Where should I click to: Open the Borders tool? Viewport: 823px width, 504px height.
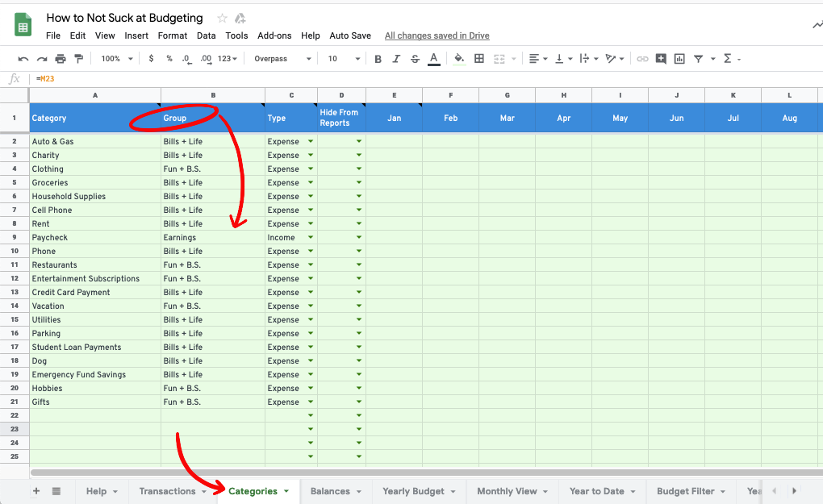(479, 59)
